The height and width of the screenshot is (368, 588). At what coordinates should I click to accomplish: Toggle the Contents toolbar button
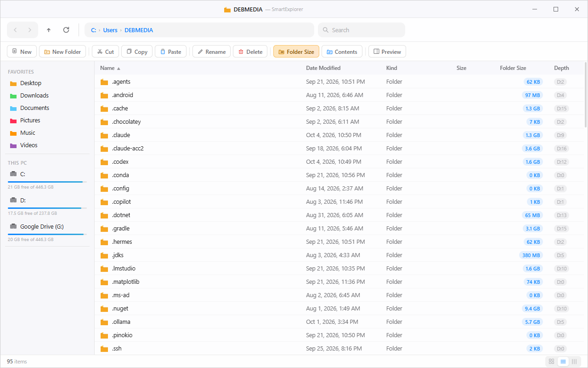[x=342, y=52]
